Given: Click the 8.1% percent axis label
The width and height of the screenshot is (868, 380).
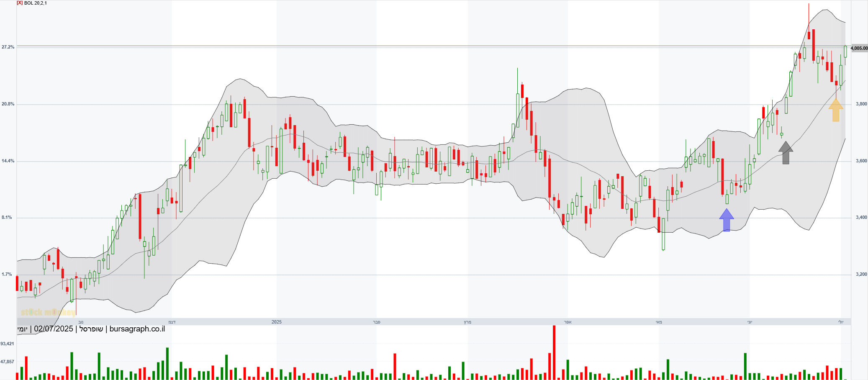Looking at the screenshot, I should tap(7, 218).
